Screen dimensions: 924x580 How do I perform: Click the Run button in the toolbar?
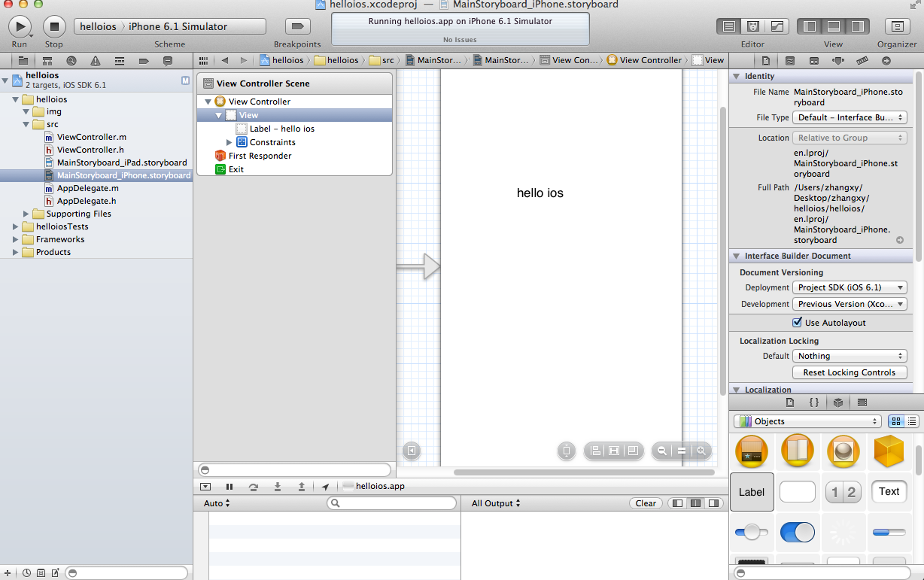coord(20,26)
